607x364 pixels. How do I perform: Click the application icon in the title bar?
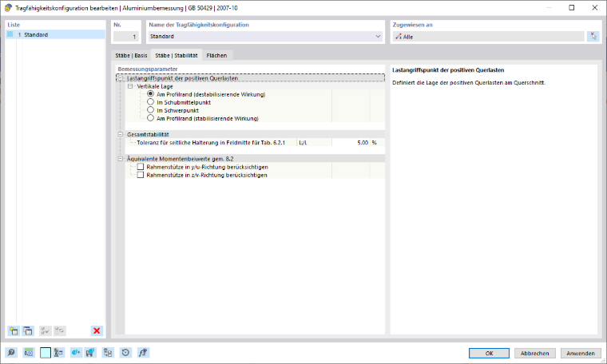point(8,8)
